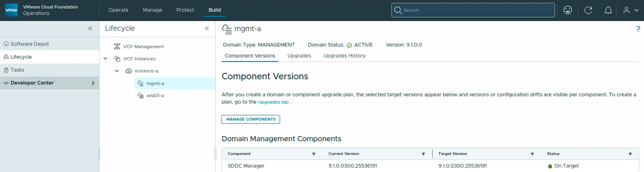The image size is (644, 172).
Task: Follow the Upgrades tab link
Action: [273, 102]
